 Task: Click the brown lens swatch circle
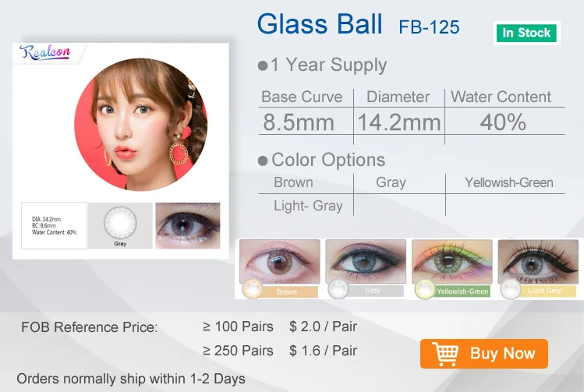click(x=252, y=289)
